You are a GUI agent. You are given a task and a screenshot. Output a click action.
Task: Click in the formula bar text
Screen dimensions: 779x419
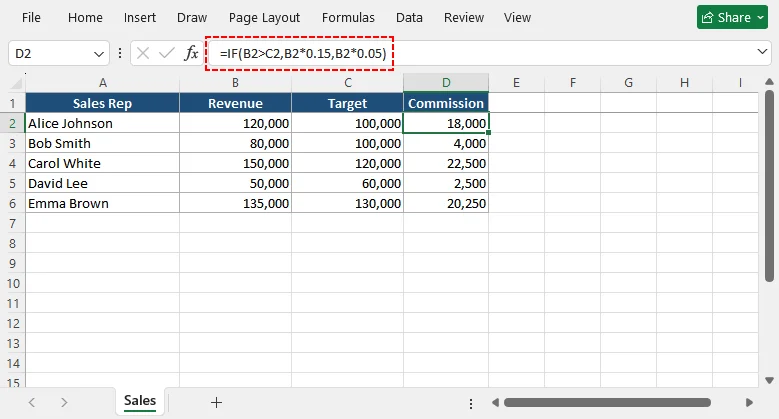click(303, 53)
